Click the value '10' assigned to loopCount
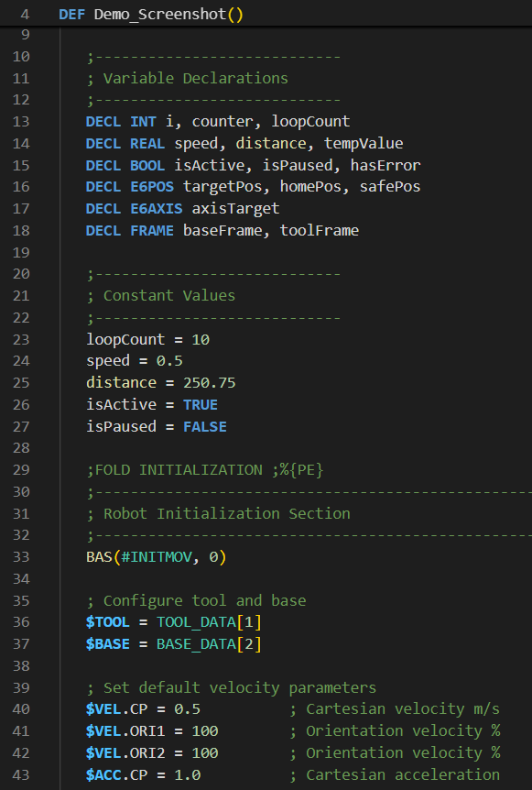 pos(201,339)
